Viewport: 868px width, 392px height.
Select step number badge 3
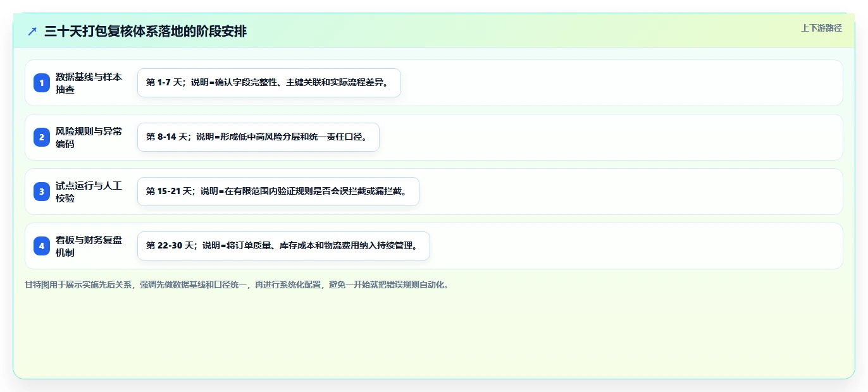(42, 192)
